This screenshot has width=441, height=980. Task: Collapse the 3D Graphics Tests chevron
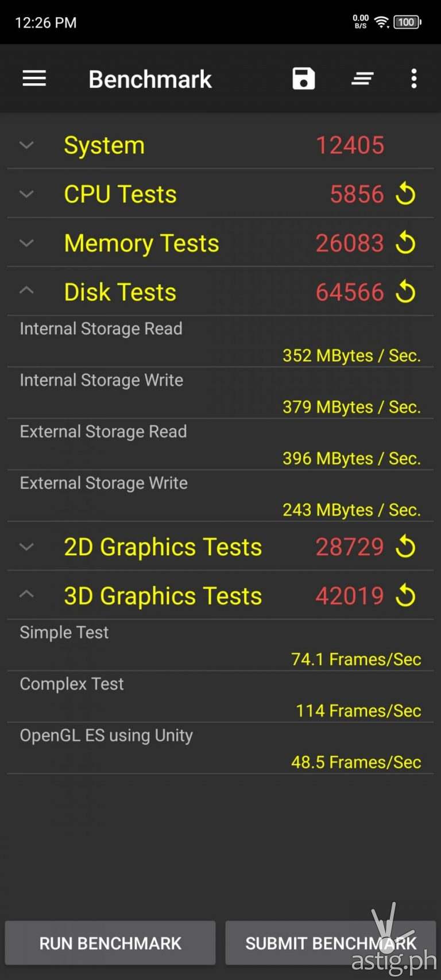pyautogui.click(x=26, y=595)
